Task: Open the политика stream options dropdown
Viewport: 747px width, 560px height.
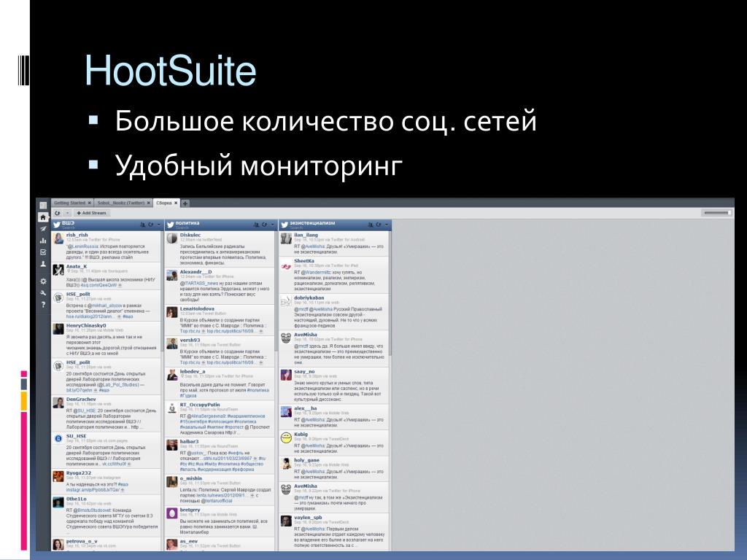Action: click(x=273, y=225)
